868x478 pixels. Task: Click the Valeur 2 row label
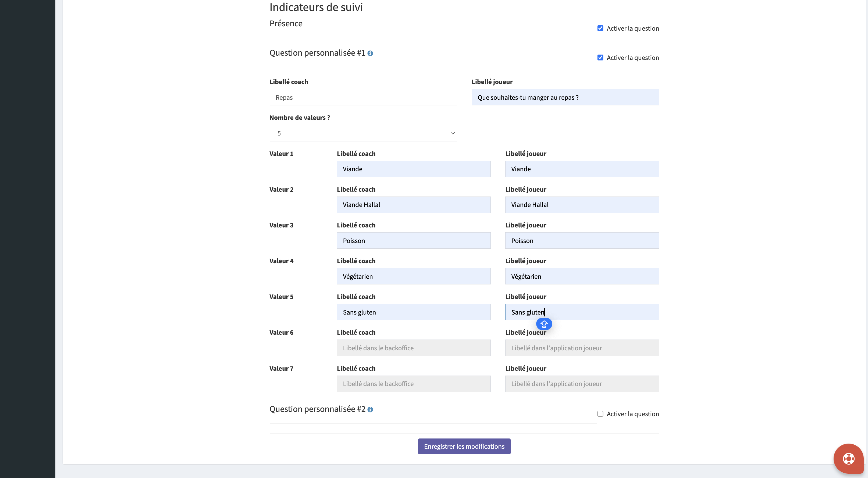[281, 189]
